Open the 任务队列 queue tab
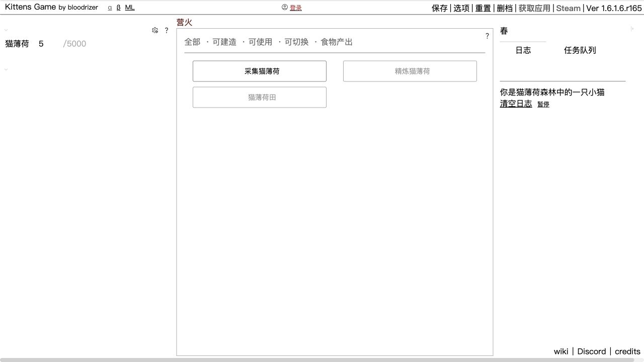This screenshot has height=362, width=644. coord(580,50)
